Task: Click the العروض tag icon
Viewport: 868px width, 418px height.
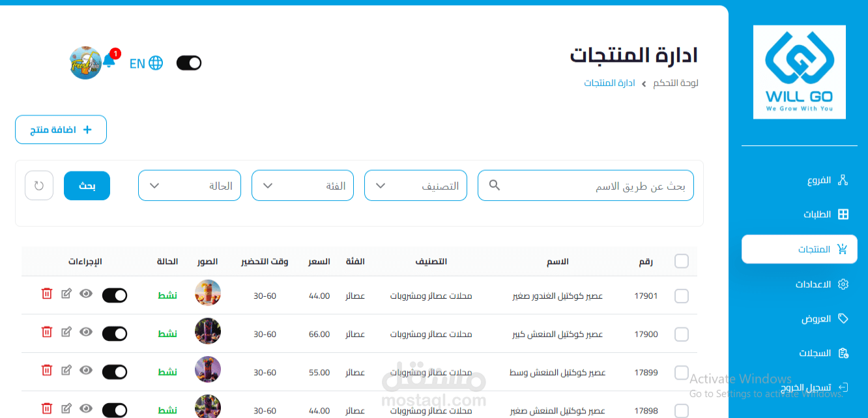Action: 843,319
